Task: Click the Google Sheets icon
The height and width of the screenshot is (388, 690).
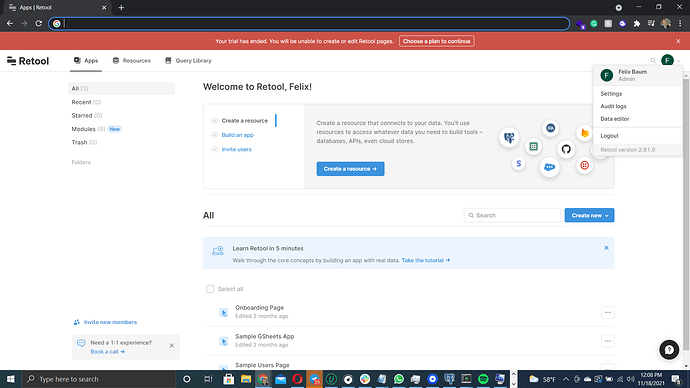Action: [533, 146]
